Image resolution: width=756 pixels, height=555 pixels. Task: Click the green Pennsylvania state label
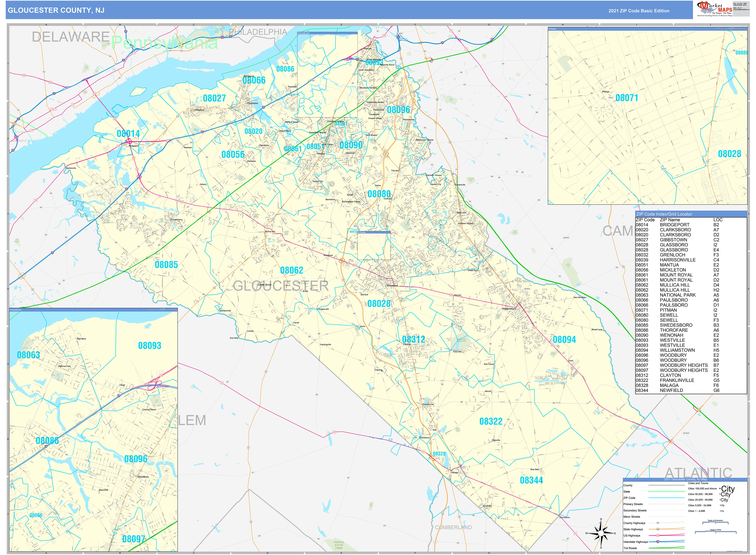point(164,43)
